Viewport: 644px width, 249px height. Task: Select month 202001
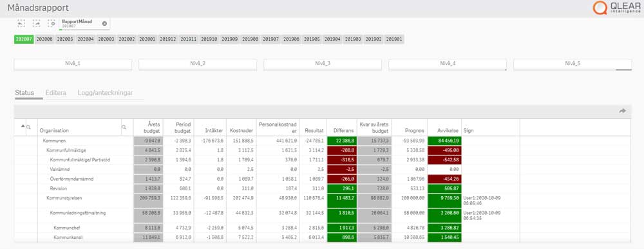point(147,39)
